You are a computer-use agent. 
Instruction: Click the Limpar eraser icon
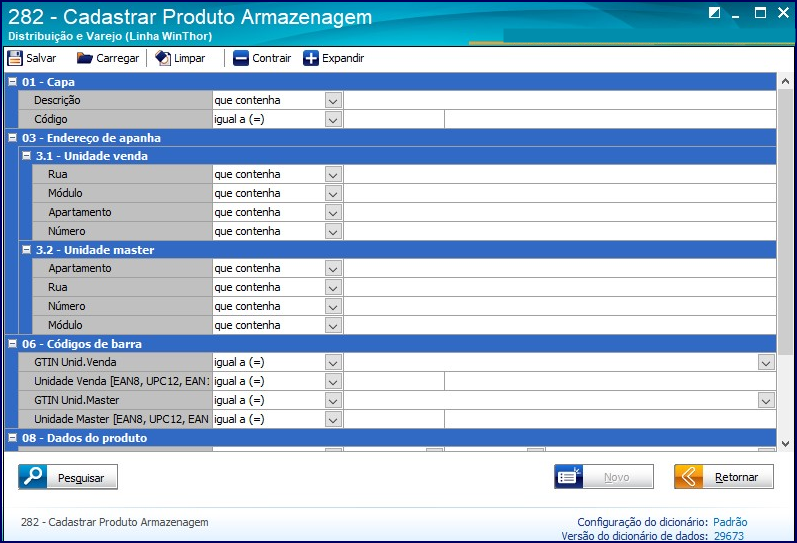click(x=163, y=58)
